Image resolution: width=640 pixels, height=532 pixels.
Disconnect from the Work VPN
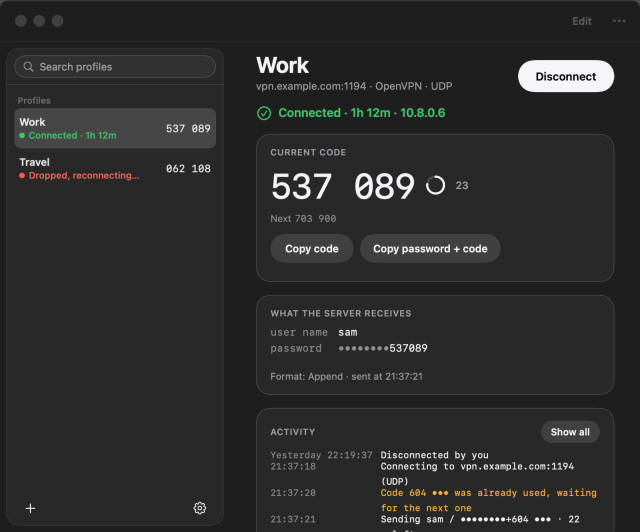pos(566,76)
